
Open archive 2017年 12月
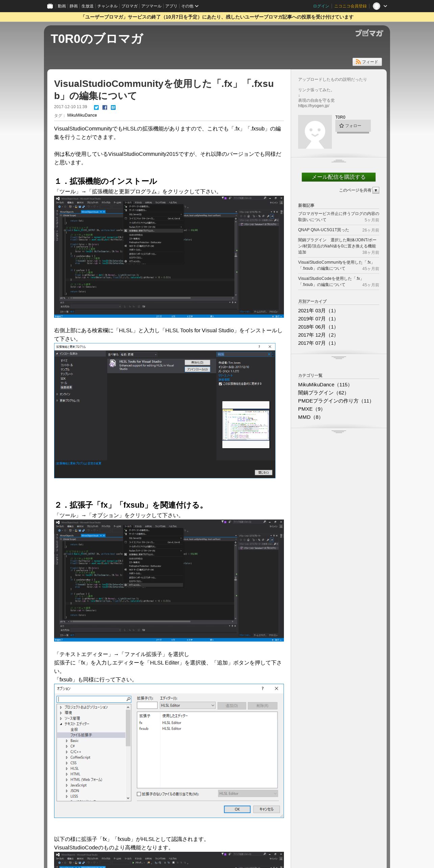[318, 335]
